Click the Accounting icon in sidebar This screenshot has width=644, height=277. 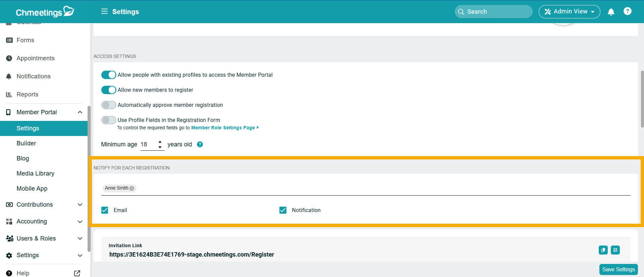tap(9, 221)
